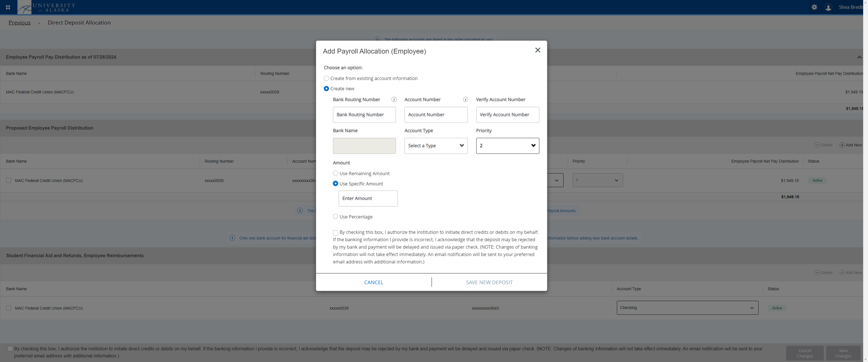Image resolution: width=868 pixels, height=362 pixels.
Task: Click CANCEL in the dialog
Action: point(374,283)
